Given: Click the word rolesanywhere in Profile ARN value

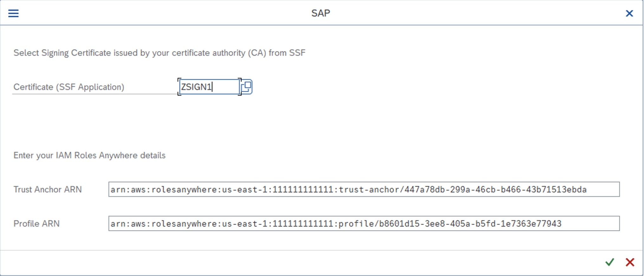Looking at the screenshot, I should (184, 224).
